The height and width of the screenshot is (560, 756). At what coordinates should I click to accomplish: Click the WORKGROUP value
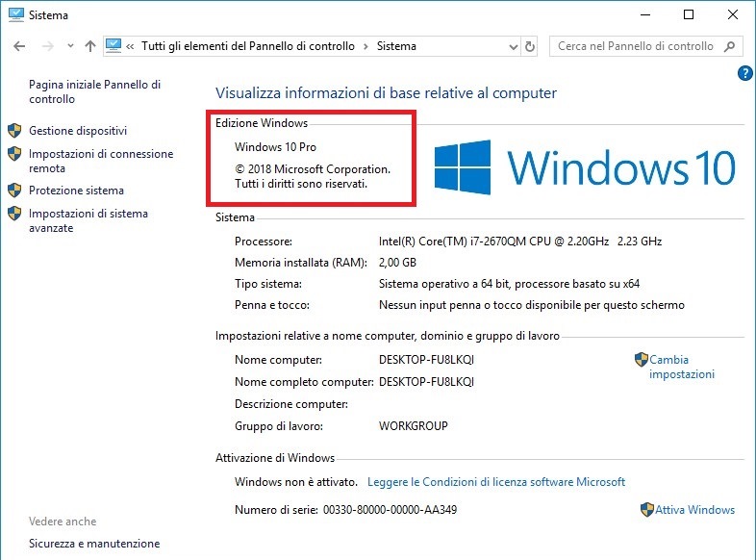(x=414, y=426)
